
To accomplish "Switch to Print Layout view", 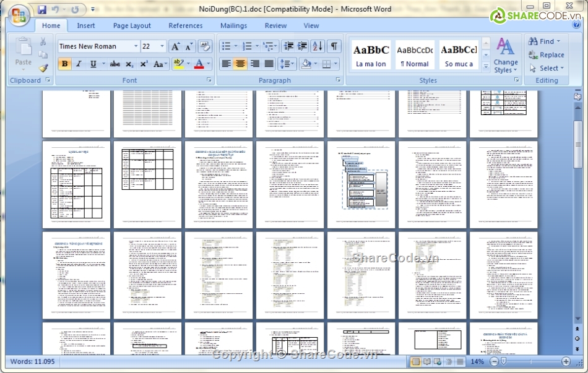I will (x=415, y=362).
